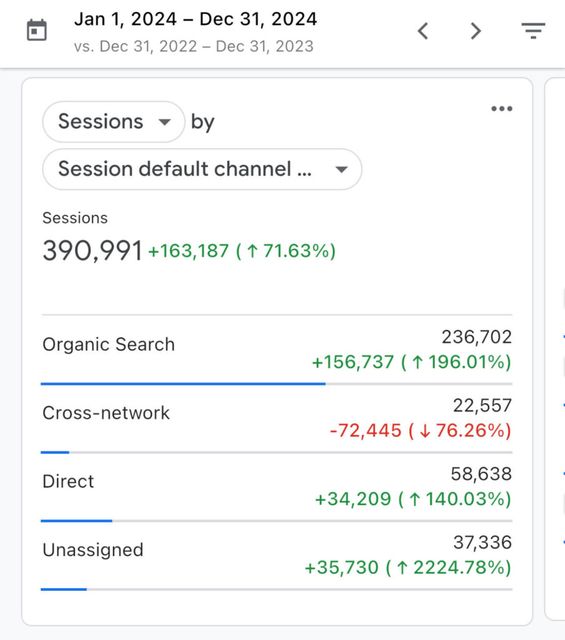Viewport: 565px width, 640px height.
Task: Click the small Sessions label above total
Action: tap(75, 218)
